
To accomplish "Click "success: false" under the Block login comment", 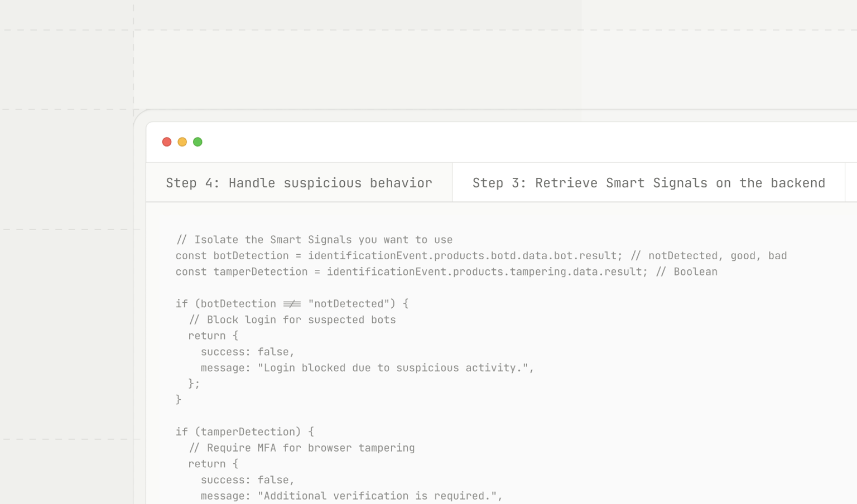I will pyautogui.click(x=247, y=352).
